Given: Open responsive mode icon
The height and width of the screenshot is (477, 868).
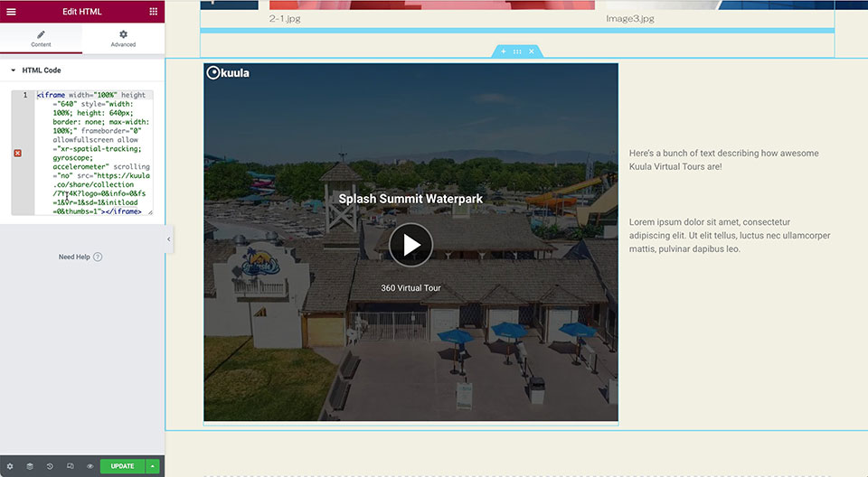Looking at the screenshot, I should pos(71,466).
